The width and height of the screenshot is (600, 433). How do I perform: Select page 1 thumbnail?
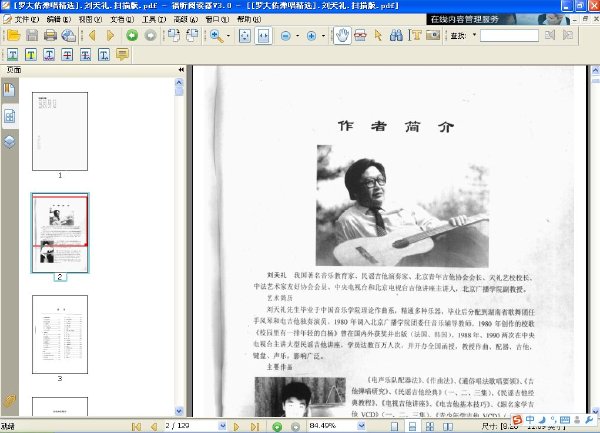pos(60,131)
